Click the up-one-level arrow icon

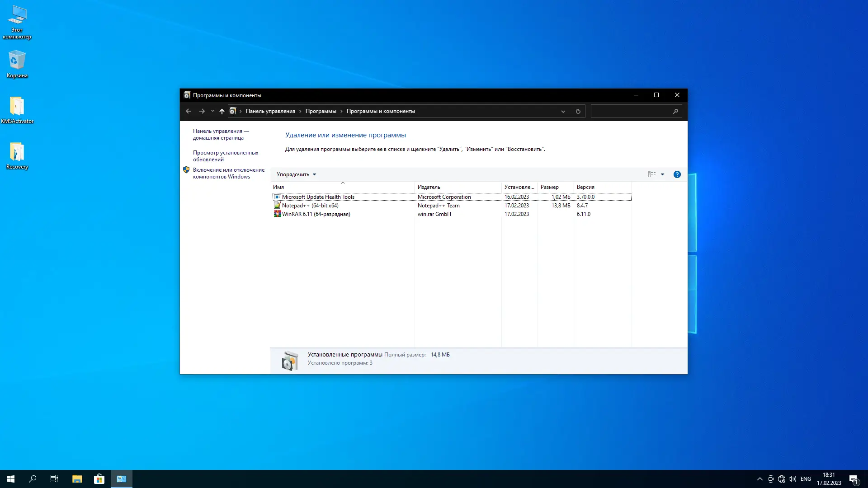[x=222, y=111]
